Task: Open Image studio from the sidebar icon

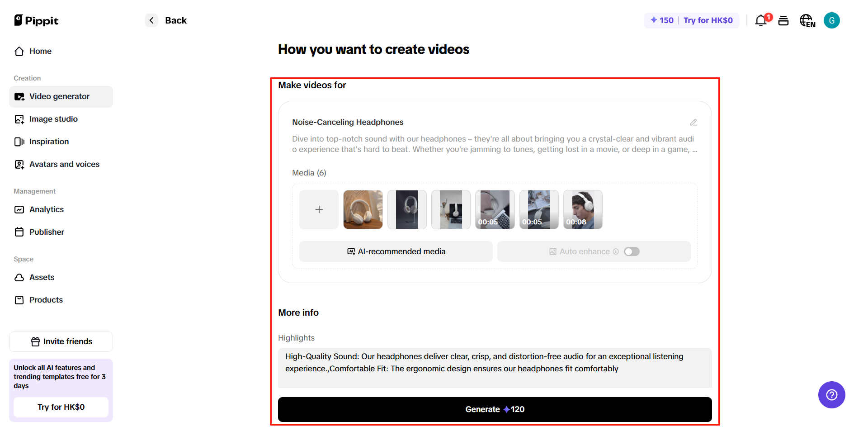Action: click(x=19, y=119)
